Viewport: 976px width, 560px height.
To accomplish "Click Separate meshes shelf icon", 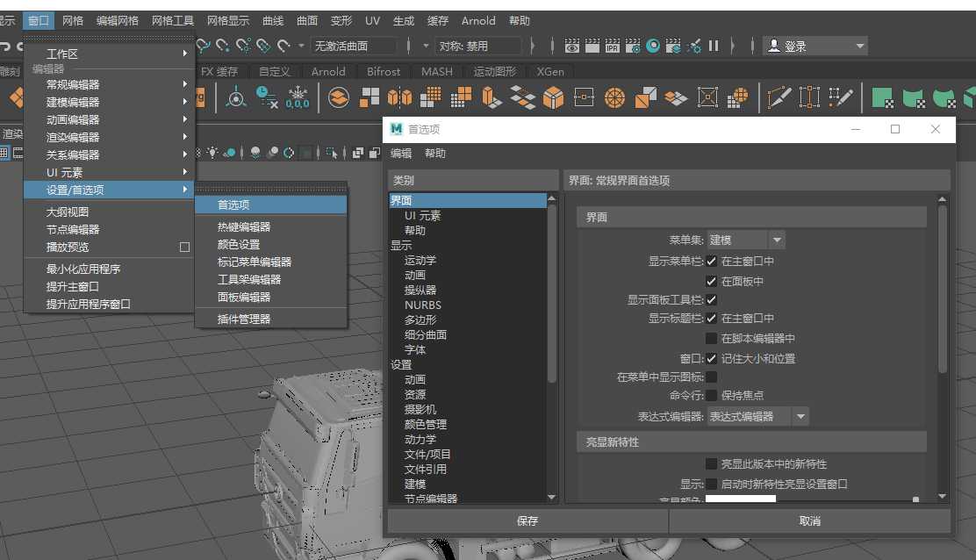I will [370, 97].
